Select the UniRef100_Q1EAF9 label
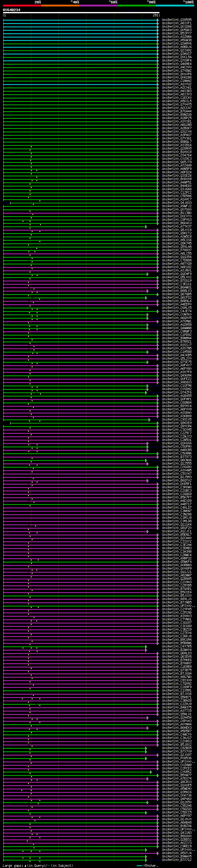197x868 pixels. (176, 274)
